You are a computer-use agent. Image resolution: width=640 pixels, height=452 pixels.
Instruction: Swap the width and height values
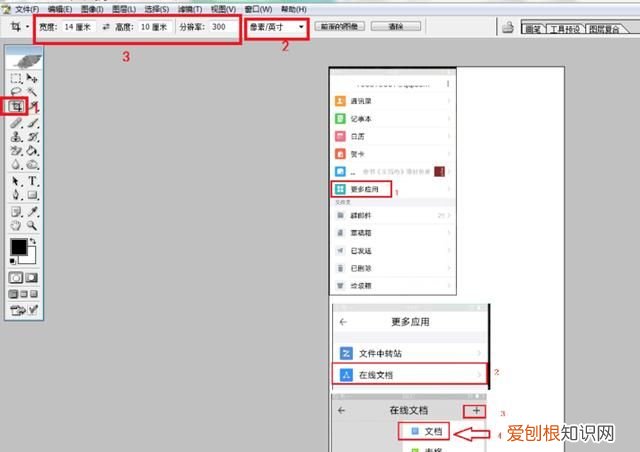(106, 27)
